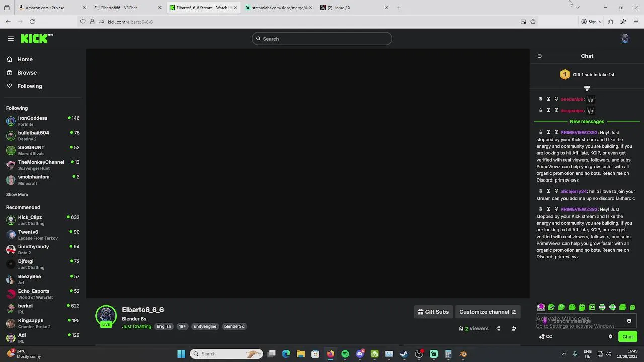Click the English language tag
The height and width of the screenshot is (362, 644).
click(164, 327)
